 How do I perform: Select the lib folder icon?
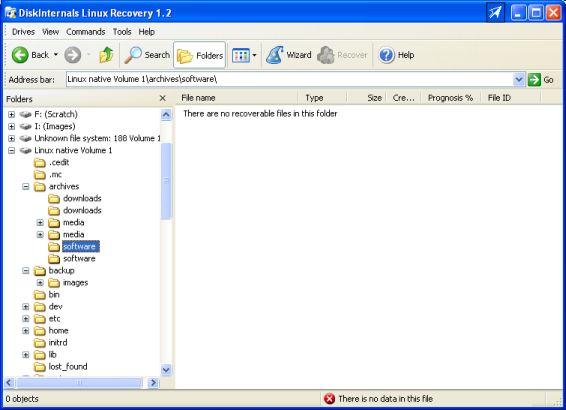(40, 355)
